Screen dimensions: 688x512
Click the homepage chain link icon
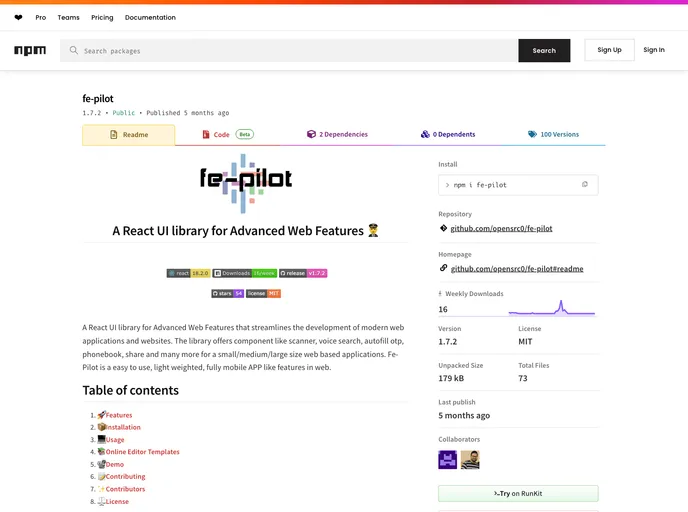point(443,268)
